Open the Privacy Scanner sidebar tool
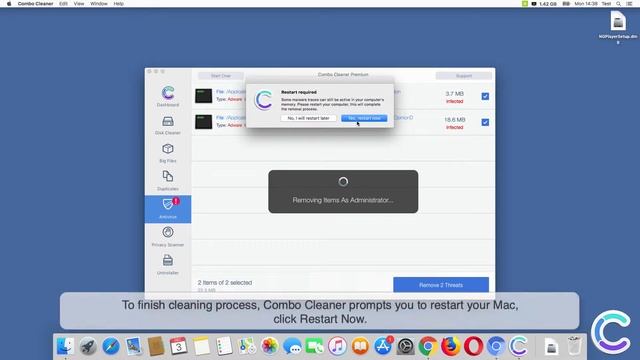Image resolution: width=640 pixels, height=360 pixels. pos(168,237)
